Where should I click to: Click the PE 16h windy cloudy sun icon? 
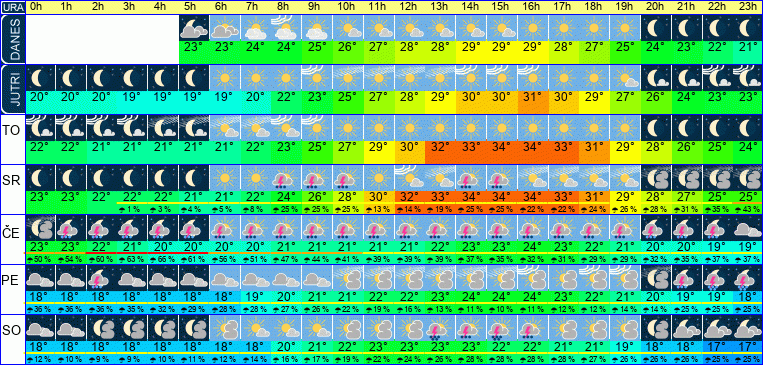tap(533, 278)
